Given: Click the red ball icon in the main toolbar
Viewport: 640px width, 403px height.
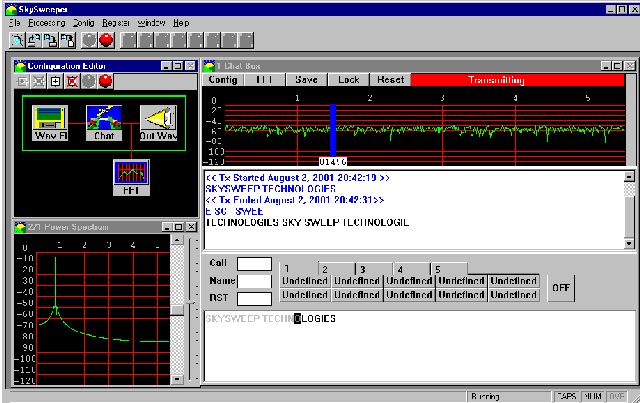Looking at the screenshot, I should (x=106, y=40).
